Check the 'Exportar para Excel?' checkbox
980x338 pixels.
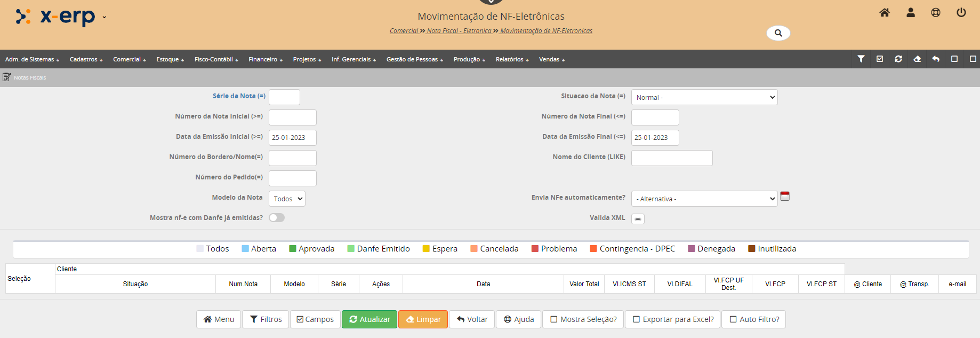[x=637, y=319]
